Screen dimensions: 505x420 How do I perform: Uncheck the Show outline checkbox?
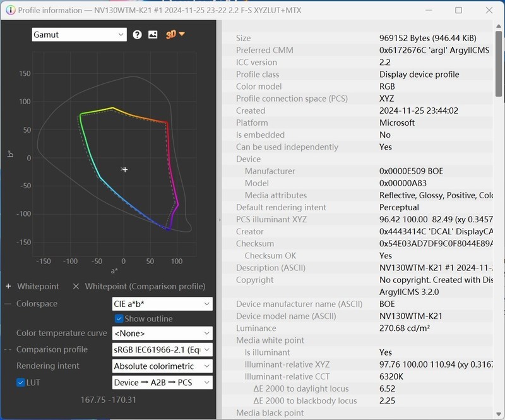click(119, 319)
